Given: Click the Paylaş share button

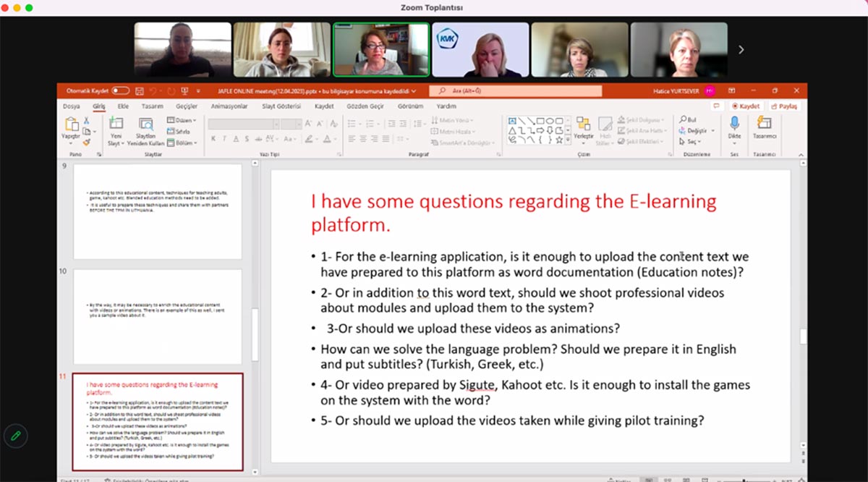Looking at the screenshot, I should point(783,106).
